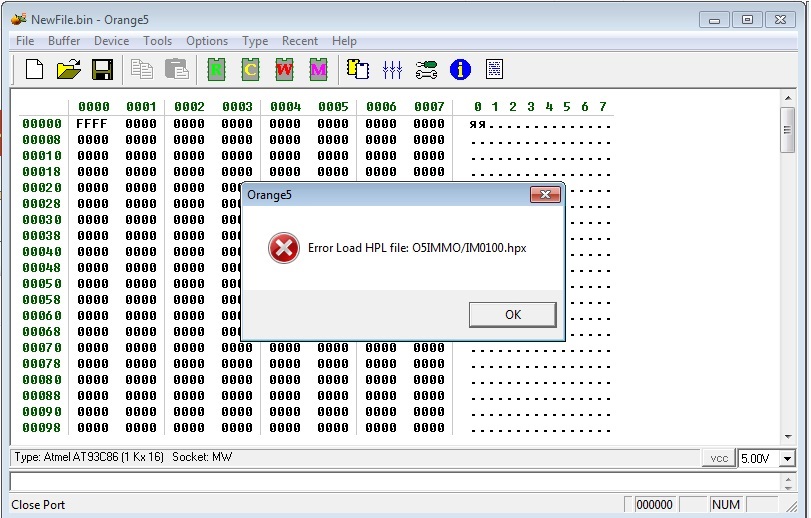Click the Orange5 app icon in title bar
Image resolution: width=811 pixels, height=518 pixels.
point(19,20)
